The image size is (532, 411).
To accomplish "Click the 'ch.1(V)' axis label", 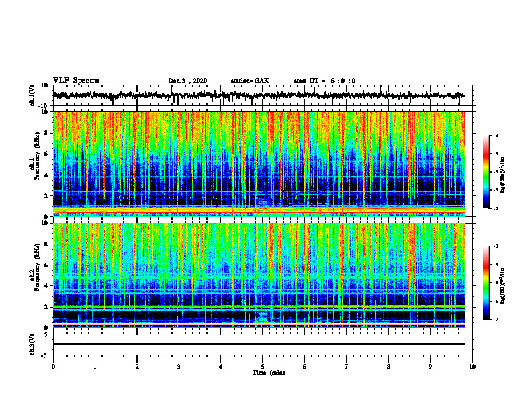I will point(32,95).
